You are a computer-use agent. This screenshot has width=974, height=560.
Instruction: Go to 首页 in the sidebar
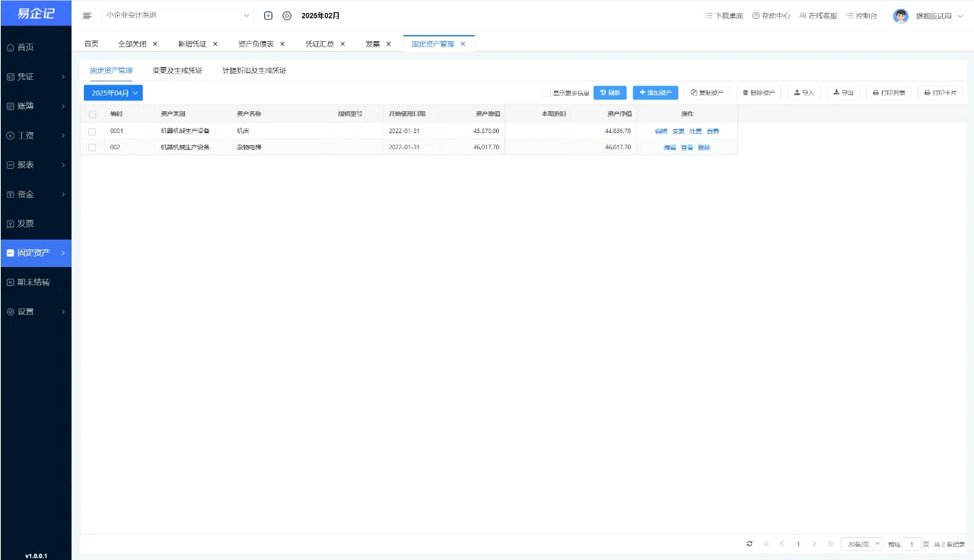[x=36, y=47]
